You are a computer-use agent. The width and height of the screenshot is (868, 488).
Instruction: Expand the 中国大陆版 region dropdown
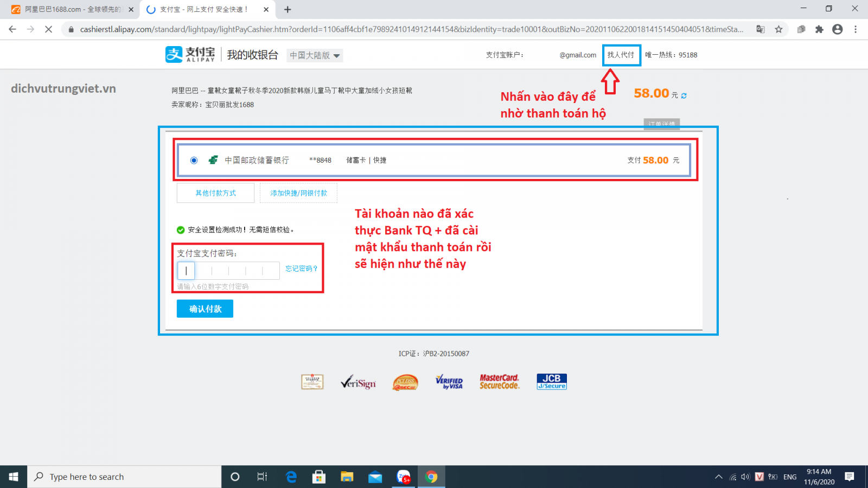pyautogui.click(x=315, y=55)
